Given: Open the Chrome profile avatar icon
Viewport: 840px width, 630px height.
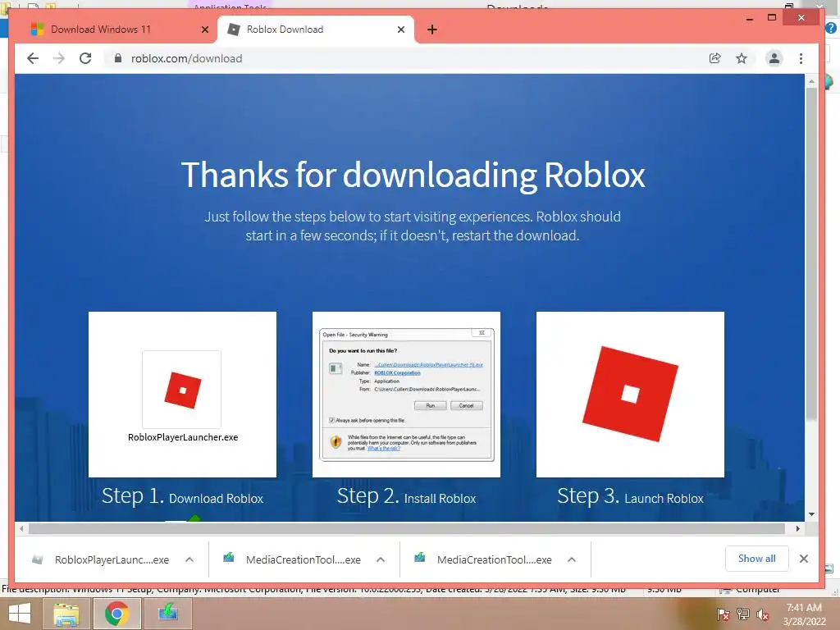Looking at the screenshot, I should coord(774,58).
